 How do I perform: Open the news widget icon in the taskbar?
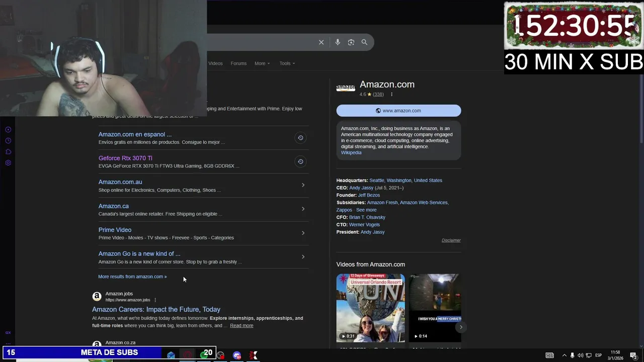point(550,355)
